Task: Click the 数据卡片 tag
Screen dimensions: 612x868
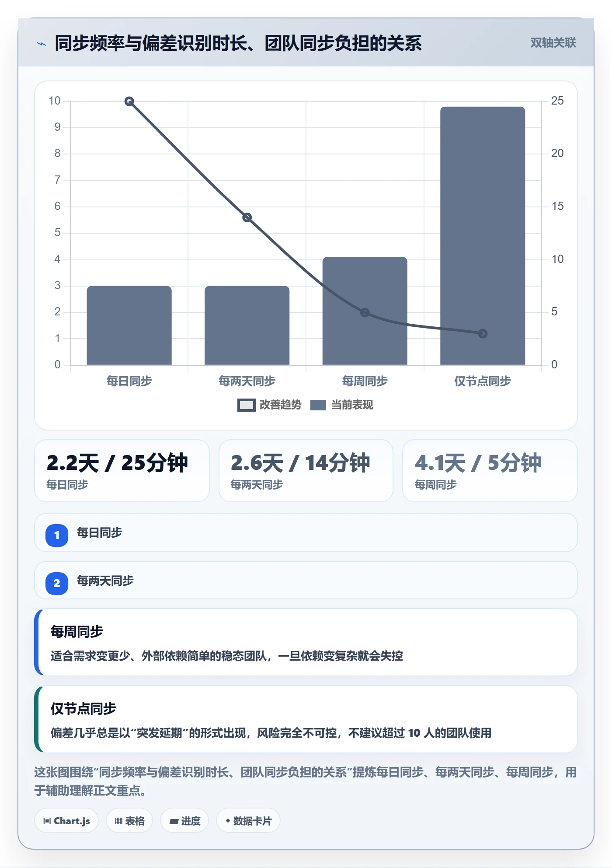Action: click(x=248, y=821)
